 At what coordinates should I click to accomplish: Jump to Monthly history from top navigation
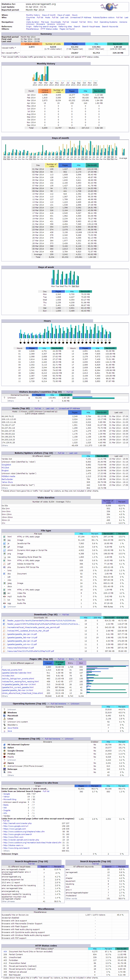(33, 15)
